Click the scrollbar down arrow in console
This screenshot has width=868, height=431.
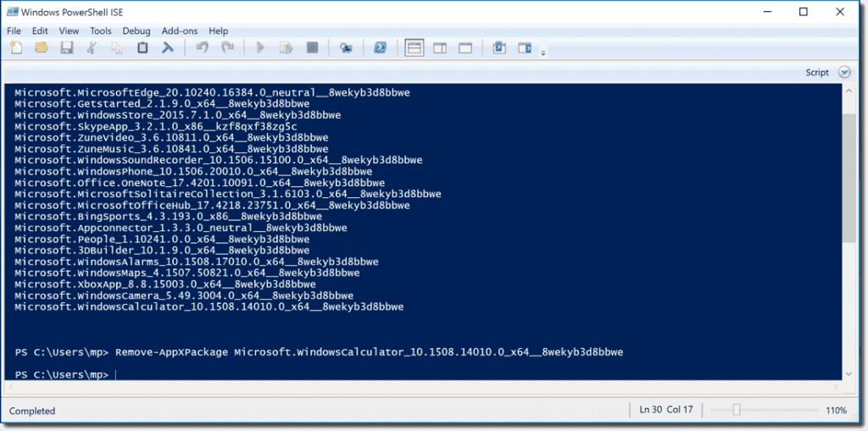[x=849, y=374]
